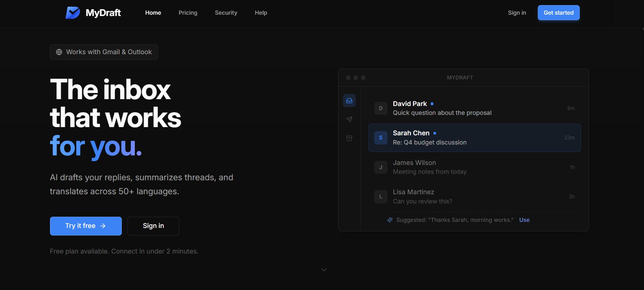
Task: Click the scroll-down chevron below the hero
Action: [324, 270]
